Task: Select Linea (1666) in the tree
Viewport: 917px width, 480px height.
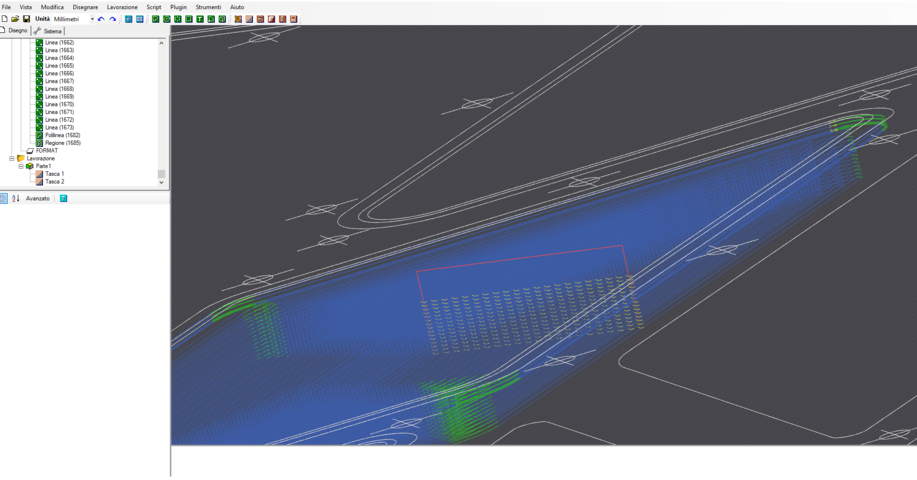Action: tap(59, 74)
